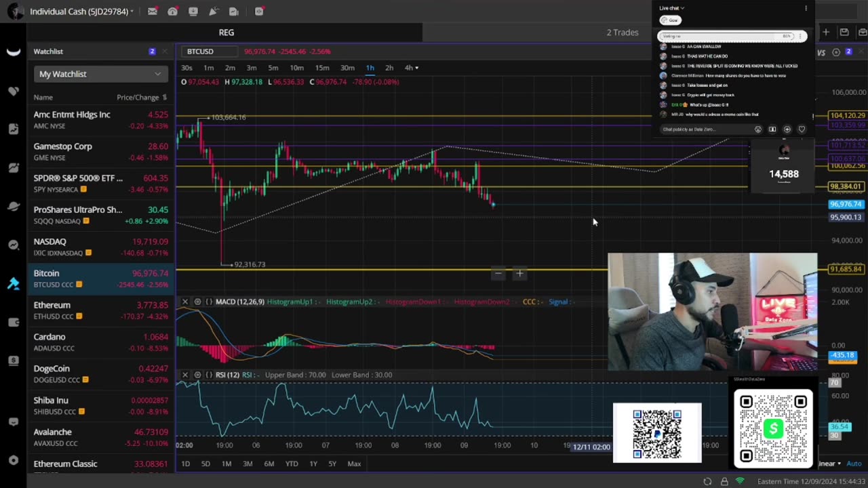Click the sound-wave icon in top bar
Viewport: 868px width, 488px height.
click(x=259, y=12)
